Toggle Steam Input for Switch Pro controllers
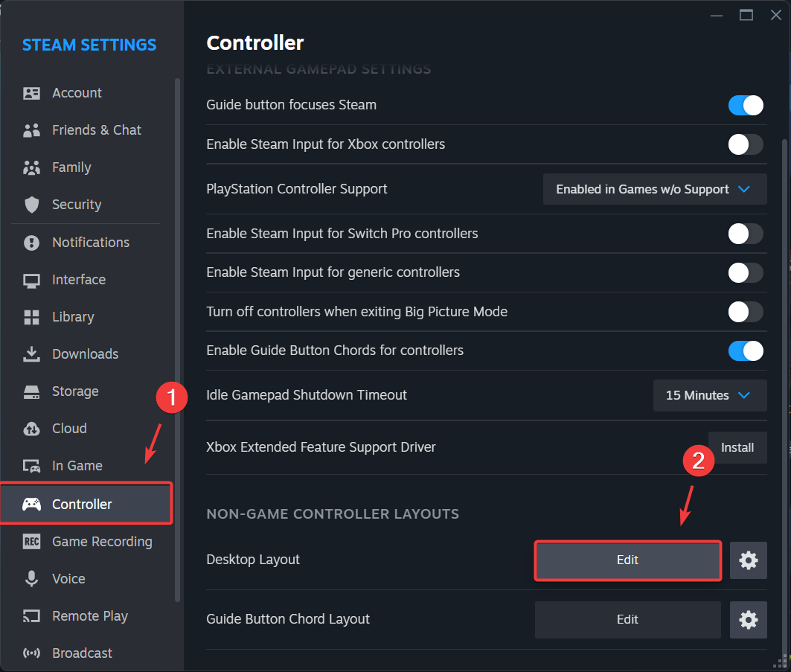 click(x=746, y=234)
